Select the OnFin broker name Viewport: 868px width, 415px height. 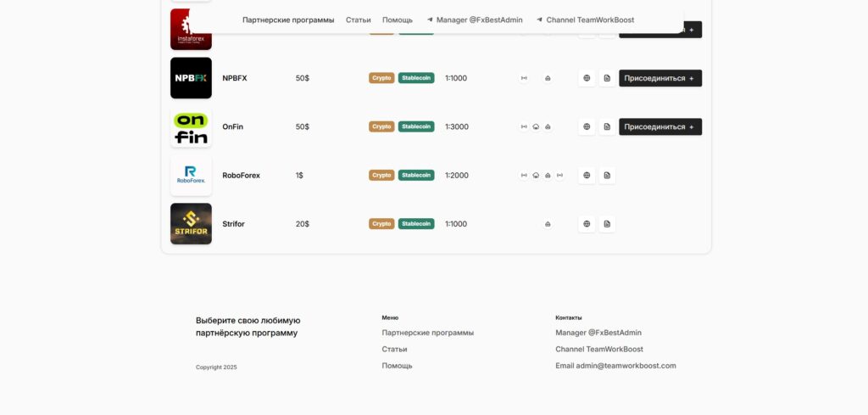(232, 127)
